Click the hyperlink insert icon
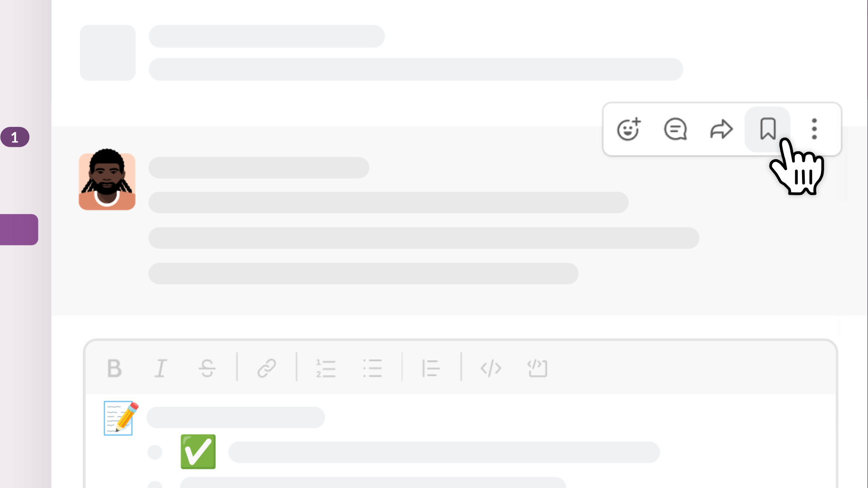Viewport: 868px width, 488px height. [266, 368]
